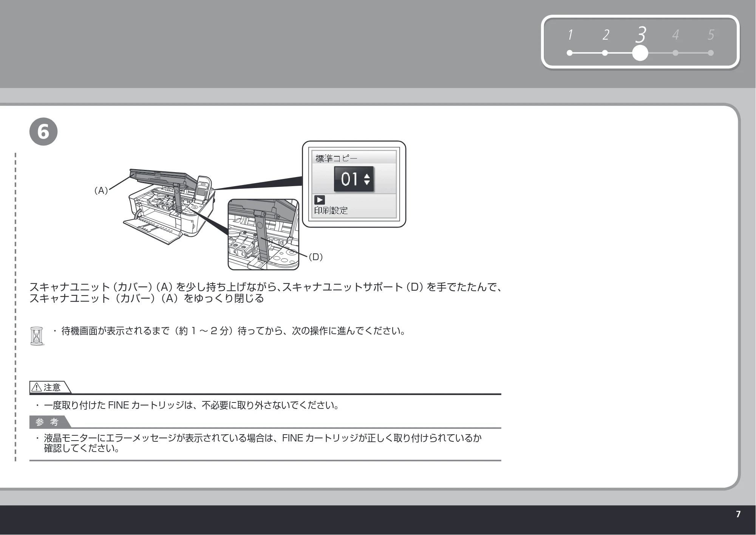Click step 5 in progress indicator
The height and width of the screenshot is (535, 756).
pos(711,43)
